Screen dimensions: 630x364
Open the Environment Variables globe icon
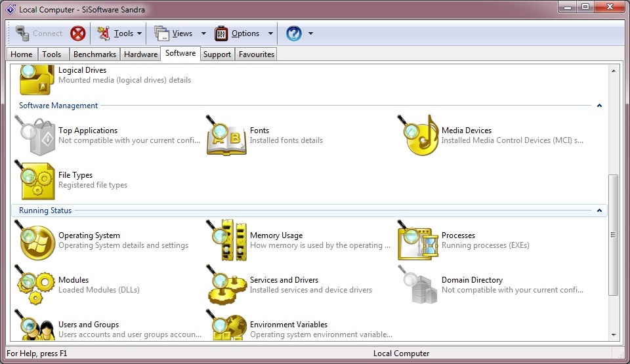(226, 325)
